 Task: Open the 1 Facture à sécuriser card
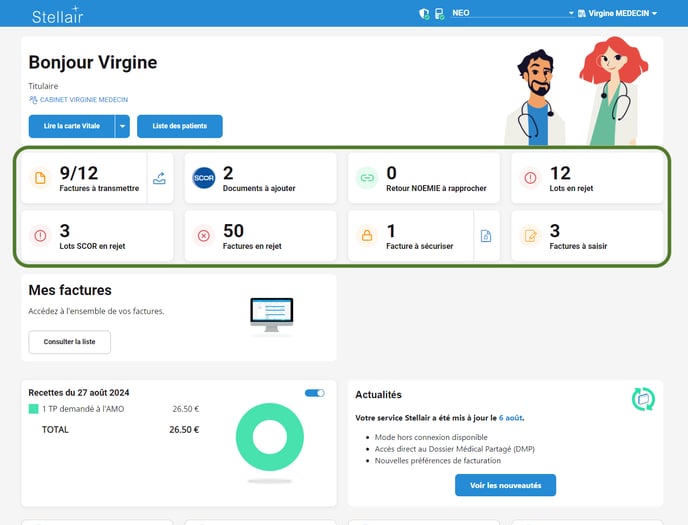(411, 236)
